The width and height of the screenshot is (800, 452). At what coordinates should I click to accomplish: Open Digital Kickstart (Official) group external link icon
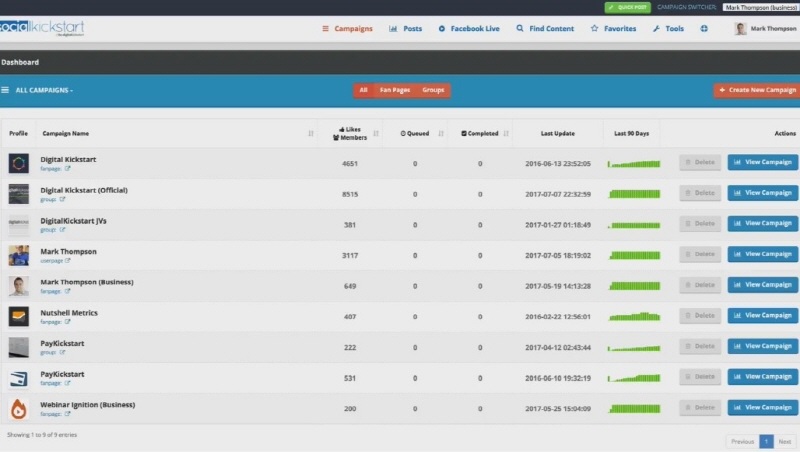tap(62, 199)
